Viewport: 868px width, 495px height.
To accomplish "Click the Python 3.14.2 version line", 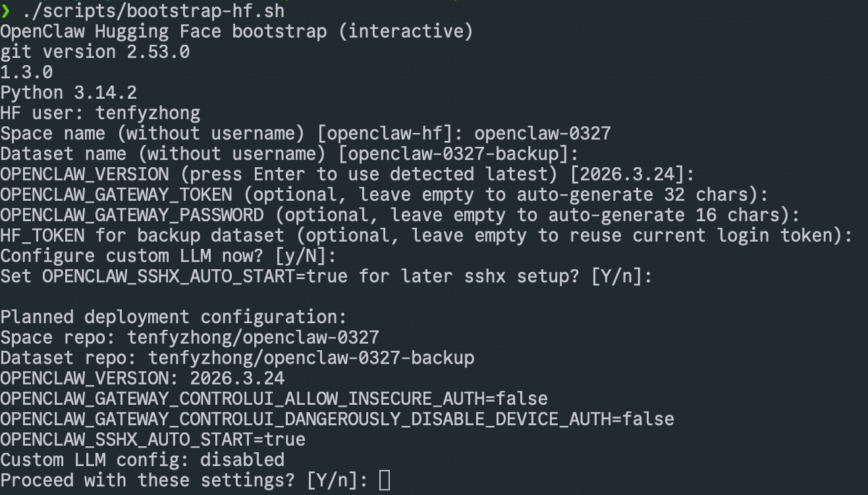I will click(x=68, y=93).
